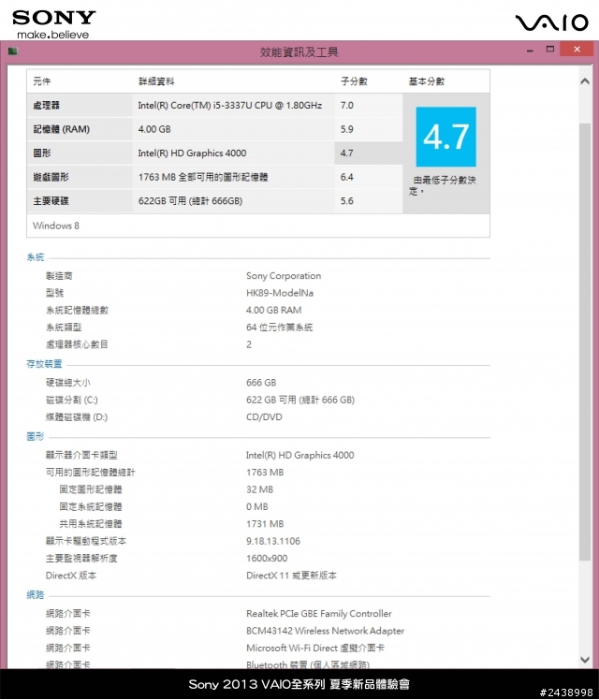This screenshot has height=700, width=599.
Task: Click the 64 位元作業系統 value
Action: 280,328
